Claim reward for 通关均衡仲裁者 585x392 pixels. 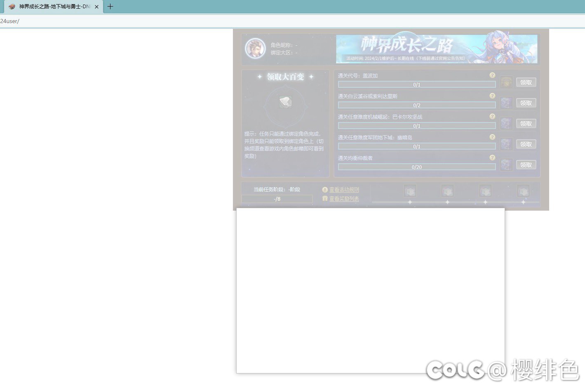[526, 165]
